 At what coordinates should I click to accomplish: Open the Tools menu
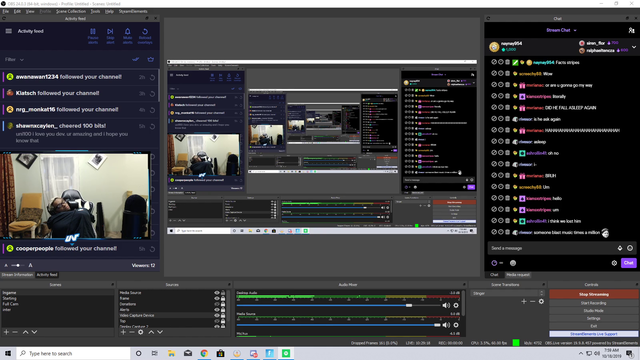click(95, 11)
